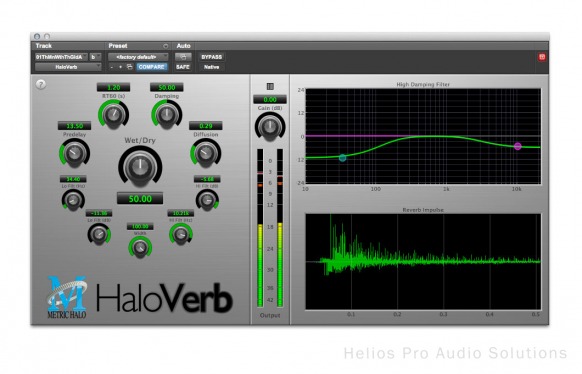Click the 'Auto' header label
The height and width of the screenshot is (374, 582).
183,46
